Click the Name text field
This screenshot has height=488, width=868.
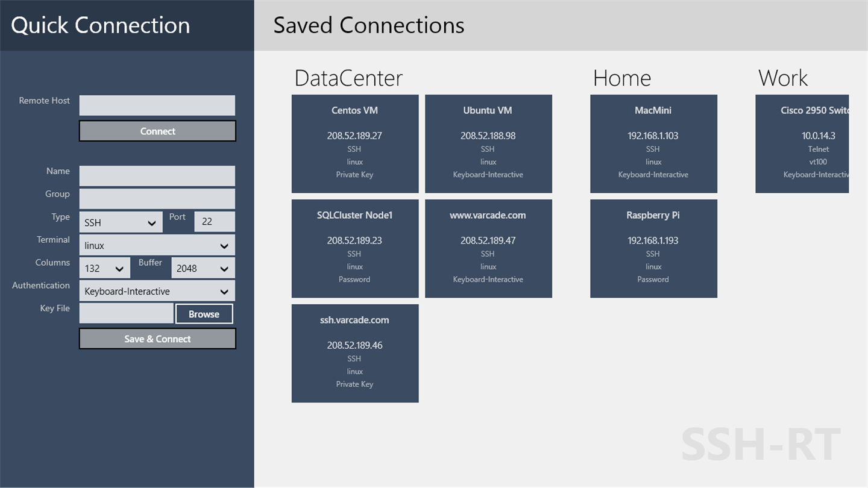pos(157,176)
